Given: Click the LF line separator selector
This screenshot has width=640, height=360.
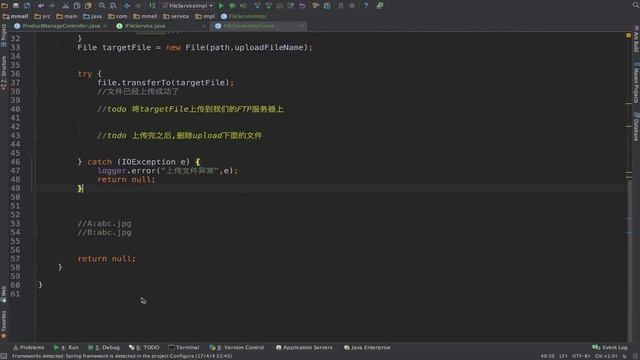Looking at the screenshot, I should point(564,356).
